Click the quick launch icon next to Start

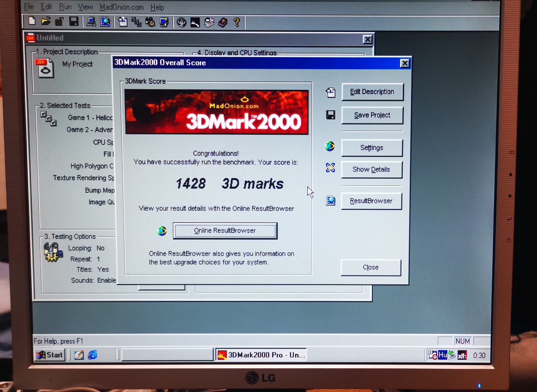pos(79,355)
